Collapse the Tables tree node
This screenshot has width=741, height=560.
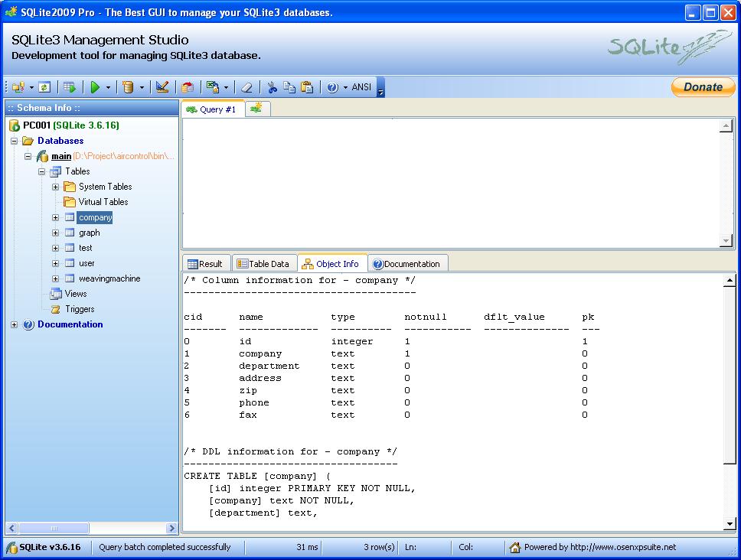pyautogui.click(x=41, y=171)
